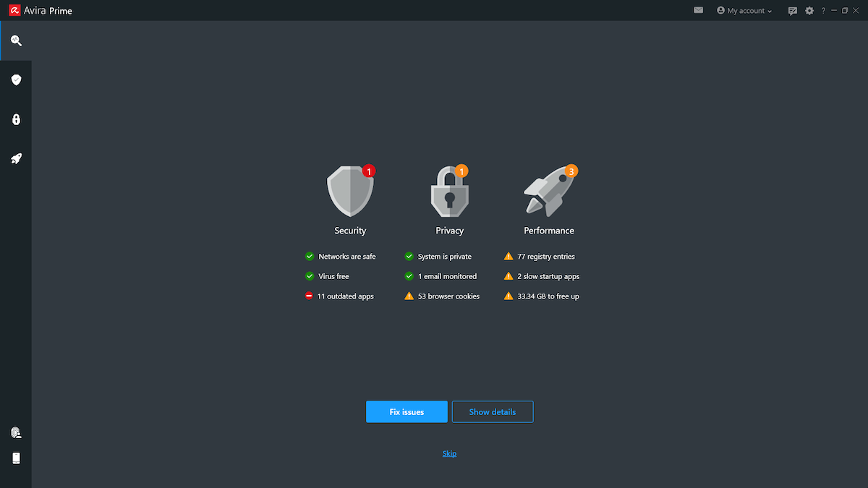Open Smart Scan from the sidebar
Screen dimensions: 868x488
(x=16, y=40)
